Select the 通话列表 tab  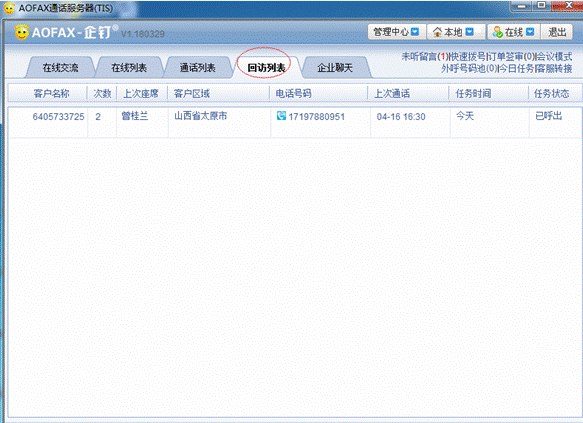(198, 68)
